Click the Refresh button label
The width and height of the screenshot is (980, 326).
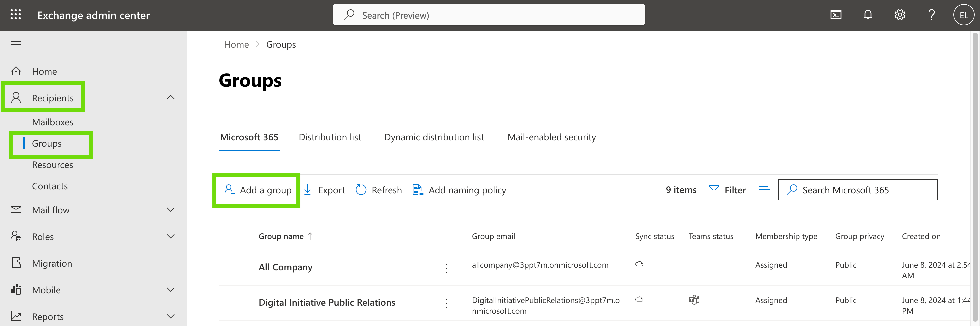[387, 190]
